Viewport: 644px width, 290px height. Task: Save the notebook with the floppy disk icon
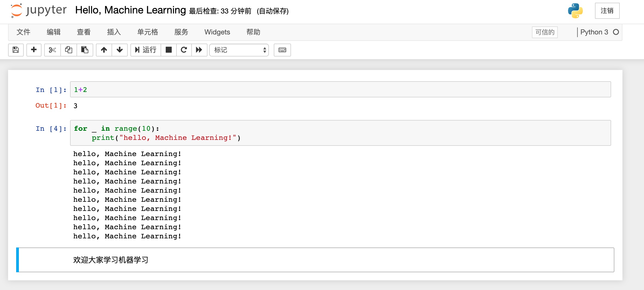[x=16, y=50]
